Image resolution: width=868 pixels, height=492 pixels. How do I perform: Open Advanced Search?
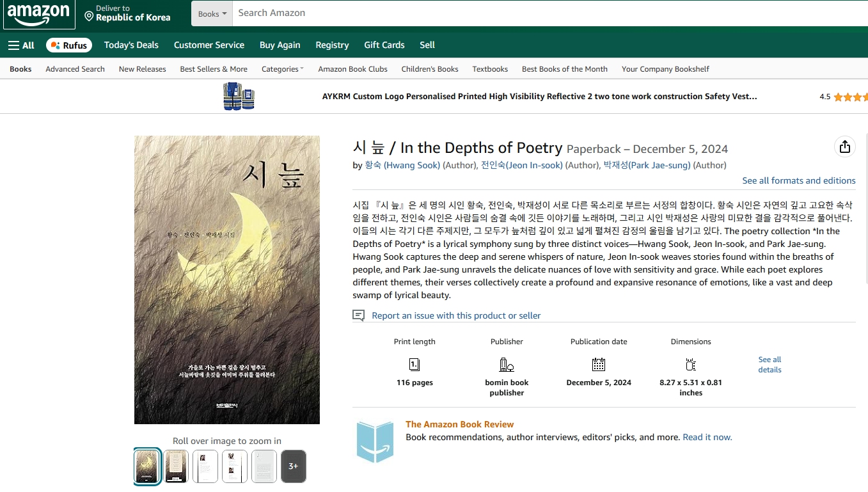(x=75, y=69)
